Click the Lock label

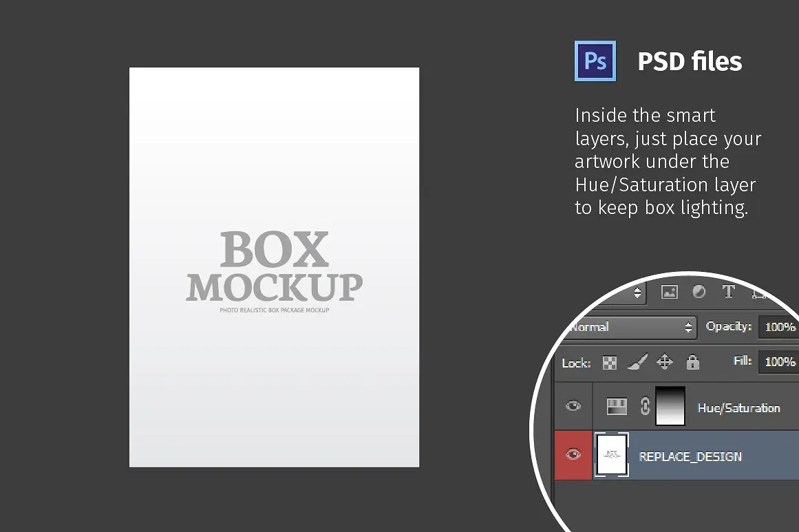(576, 363)
